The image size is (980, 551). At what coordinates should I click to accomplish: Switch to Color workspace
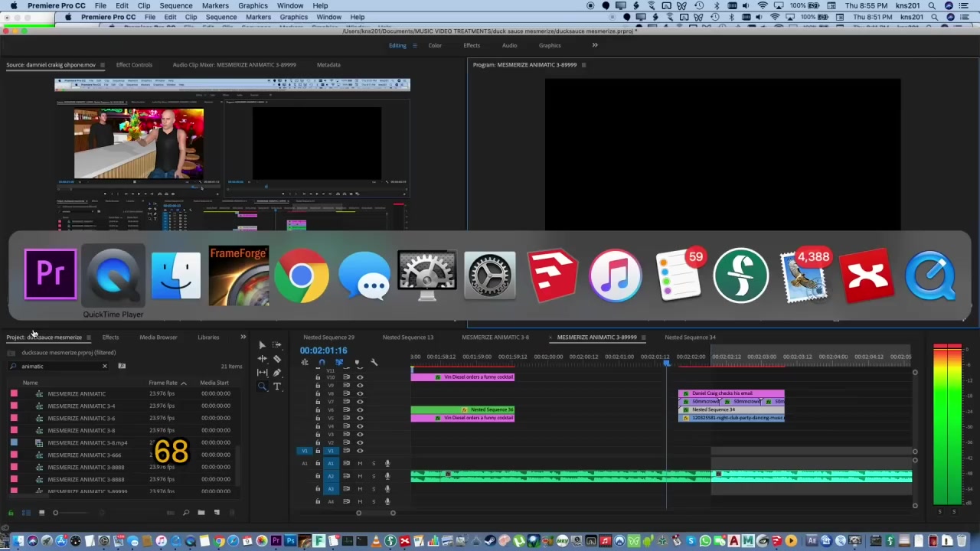click(435, 45)
